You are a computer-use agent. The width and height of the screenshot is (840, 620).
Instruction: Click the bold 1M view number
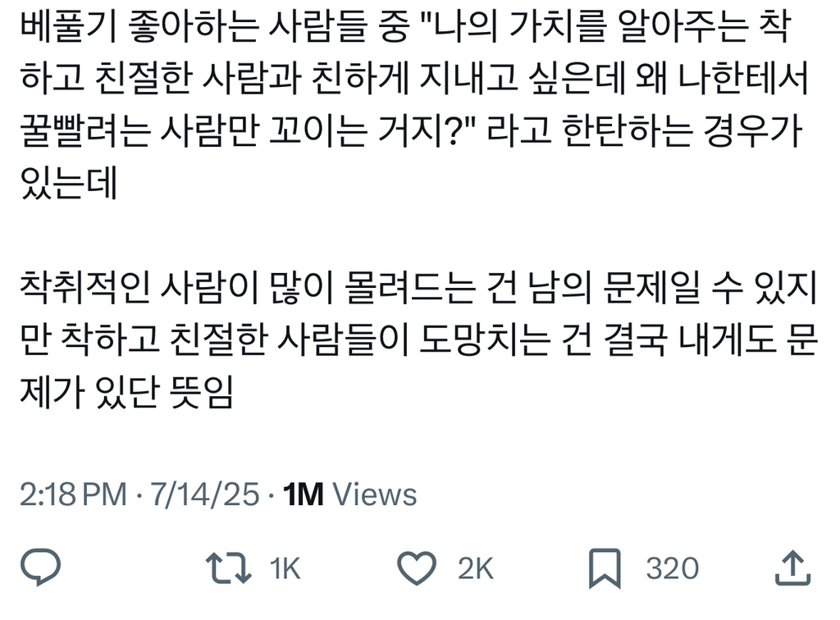pos(304,495)
